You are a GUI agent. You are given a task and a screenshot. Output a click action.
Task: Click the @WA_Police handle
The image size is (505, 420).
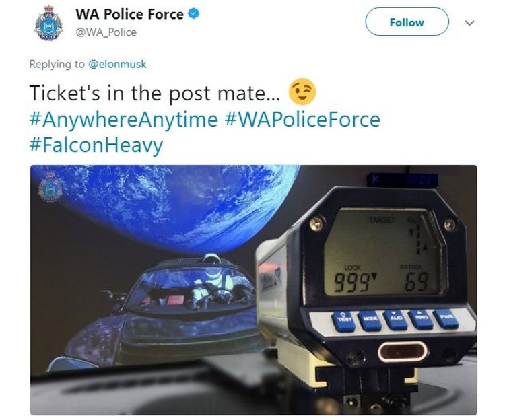click(x=106, y=32)
